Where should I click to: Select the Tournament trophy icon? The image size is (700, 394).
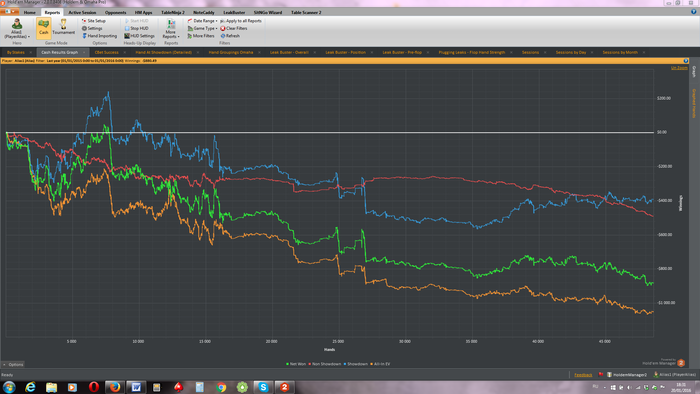coord(63,27)
